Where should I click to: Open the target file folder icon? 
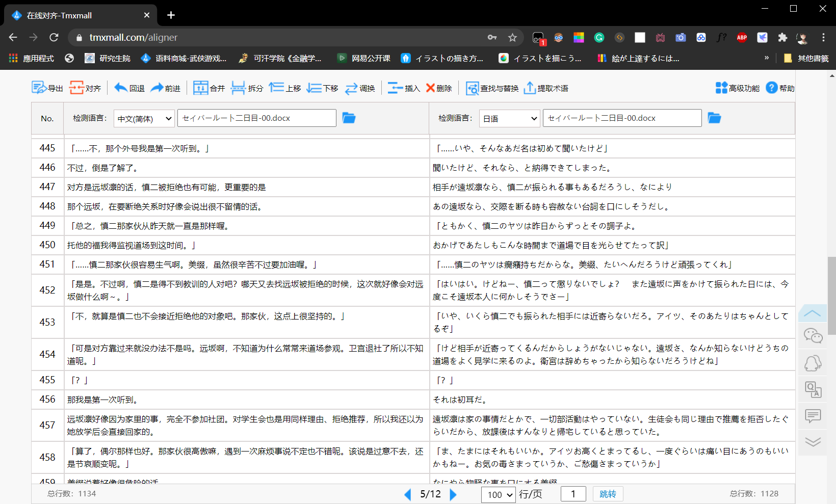[x=714, y=118]
